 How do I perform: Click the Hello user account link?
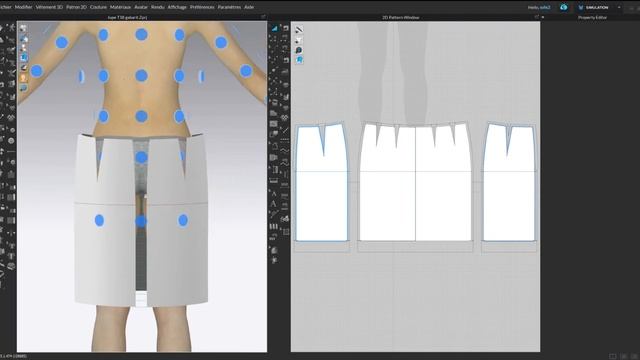click(x=539, y=7)
